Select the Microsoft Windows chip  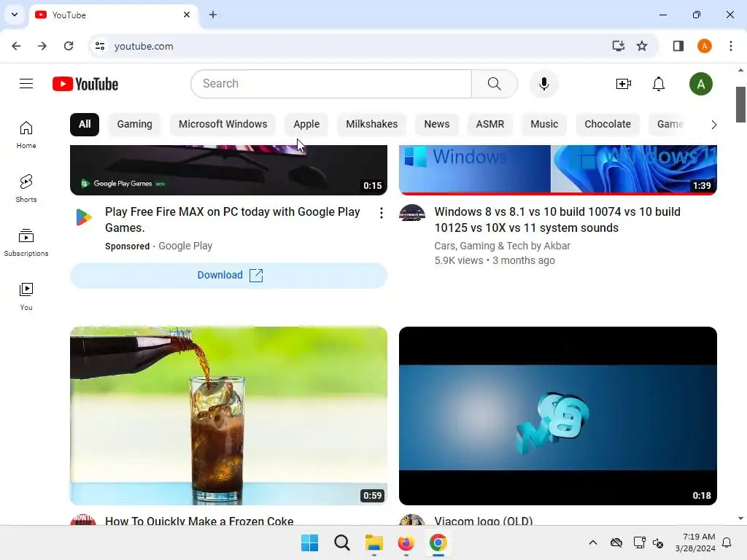pos(223,124)
